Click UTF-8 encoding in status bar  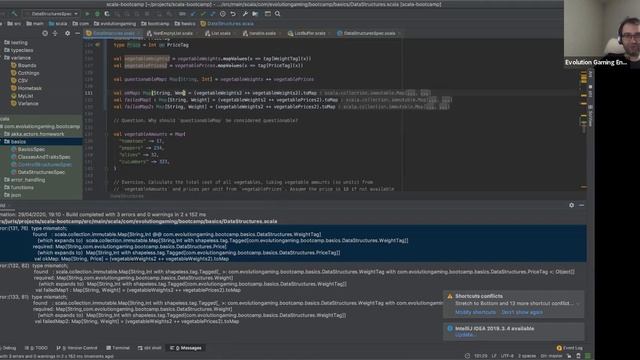pyautogui.click(x=507, y=356)
